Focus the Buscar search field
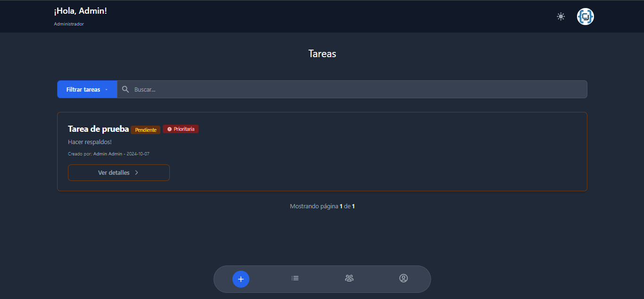The image size is (644, 299). pyautogui.click(x=354, y=89)
